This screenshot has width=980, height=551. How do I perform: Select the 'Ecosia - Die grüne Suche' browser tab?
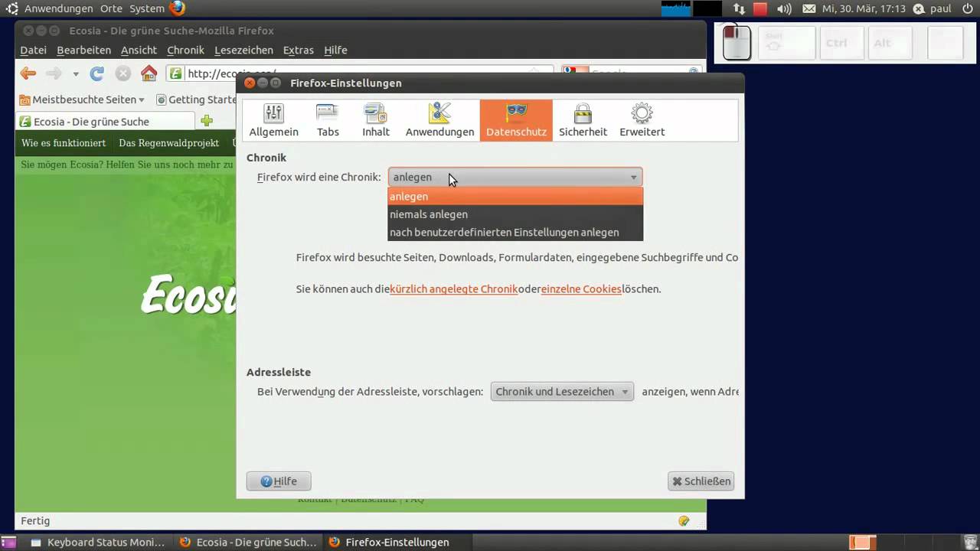(x=106, y=122)
